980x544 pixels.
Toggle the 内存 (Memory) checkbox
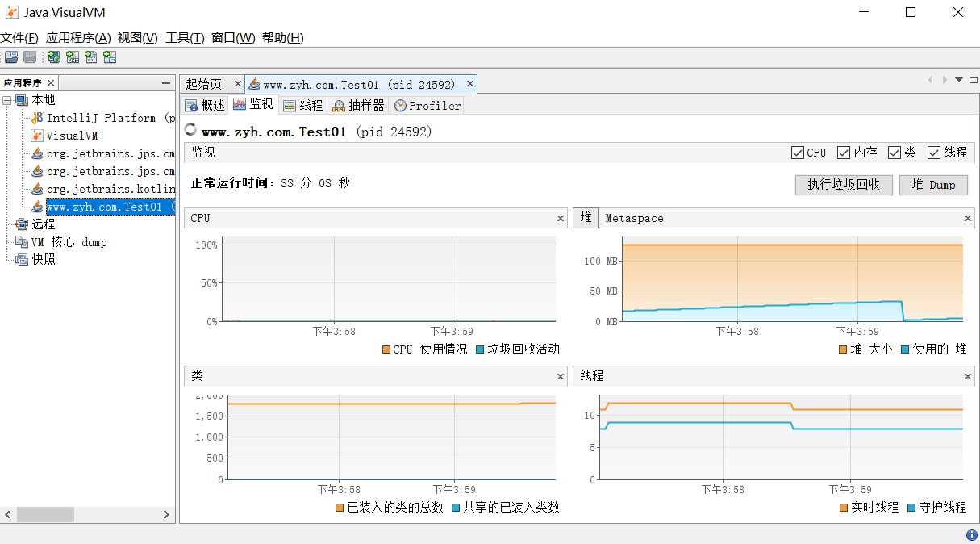[844, 153]
